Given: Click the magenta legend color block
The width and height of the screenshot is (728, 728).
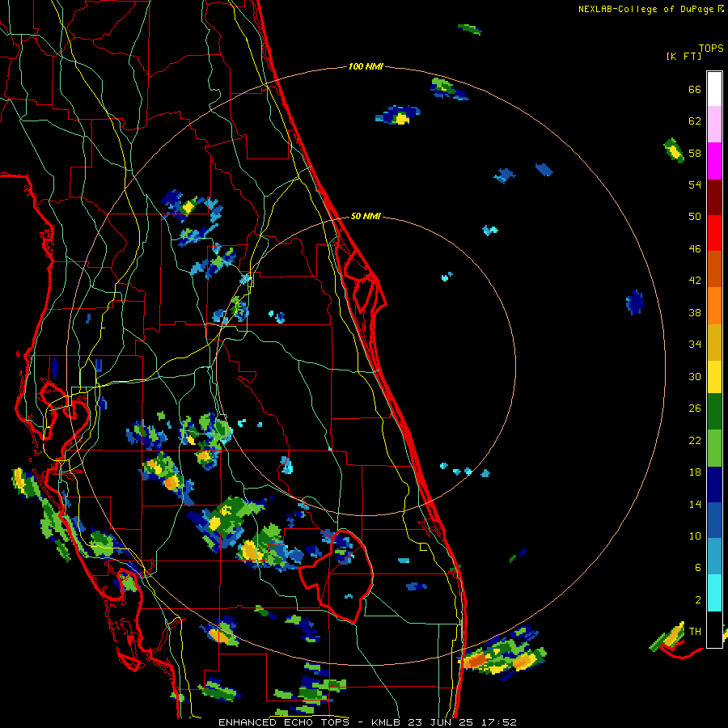Looking at the screenshot, I should click(x=714, y=161).
